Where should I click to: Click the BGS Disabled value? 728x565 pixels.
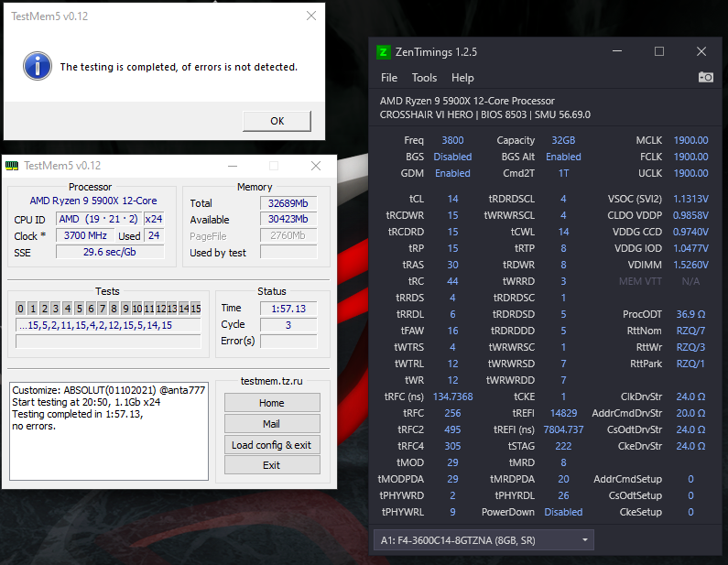[452, 157]
